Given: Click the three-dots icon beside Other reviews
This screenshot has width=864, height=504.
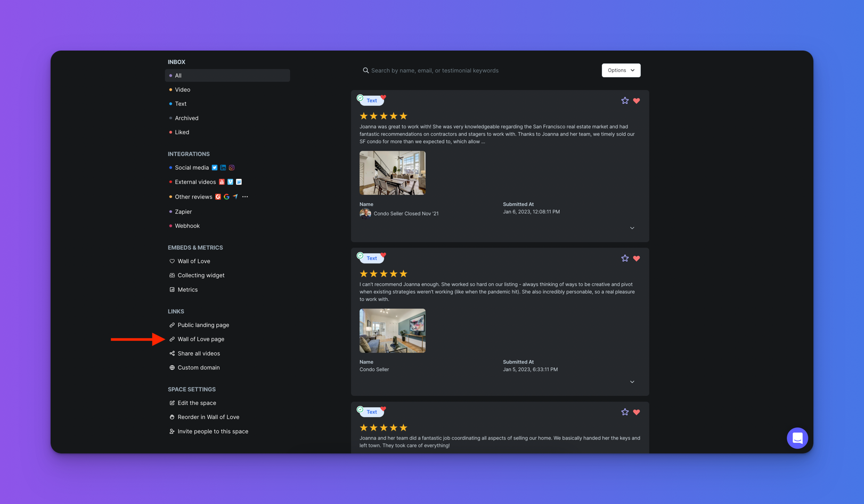Looking at the screenshot, I should pyautogui.click(x=245, y=197).
